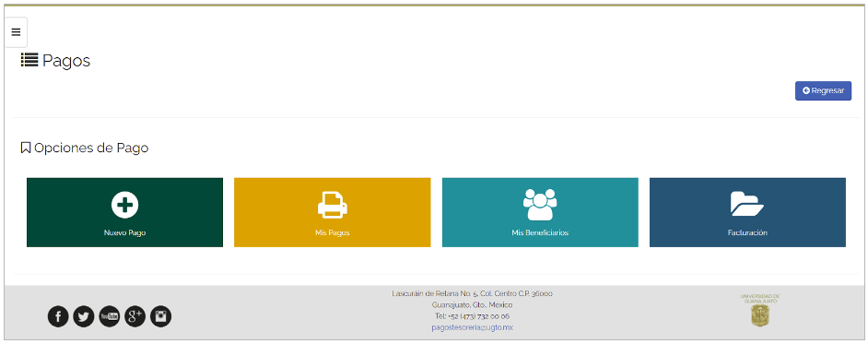Open the Instagram social icon
This screenshot has width=868, height=344.
pyautogui.click(x=160, y=316)
